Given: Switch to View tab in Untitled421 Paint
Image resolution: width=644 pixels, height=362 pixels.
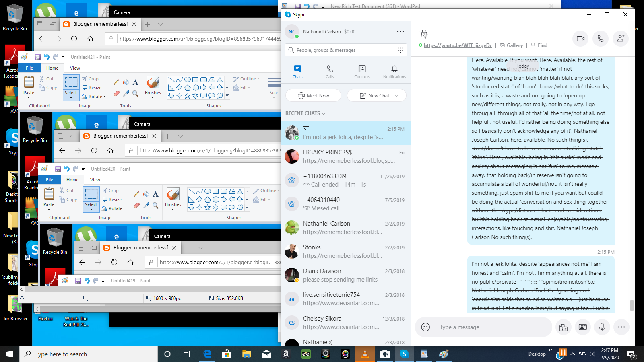Looking at the screenshot, I should tap(75, 68).
